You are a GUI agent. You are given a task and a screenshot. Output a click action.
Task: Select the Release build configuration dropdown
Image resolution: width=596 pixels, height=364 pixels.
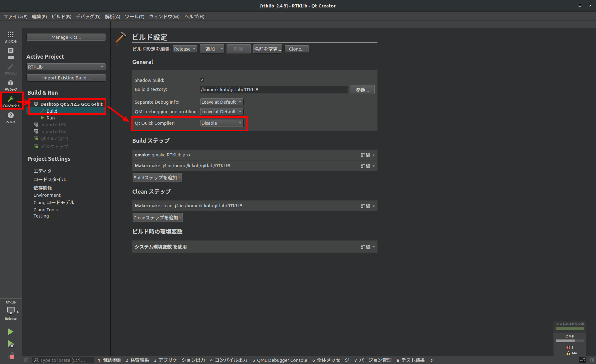[x=184, y=48]
